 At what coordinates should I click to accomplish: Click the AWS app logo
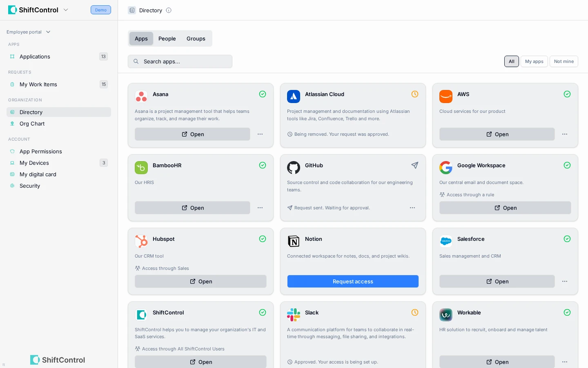click(446, 96)
